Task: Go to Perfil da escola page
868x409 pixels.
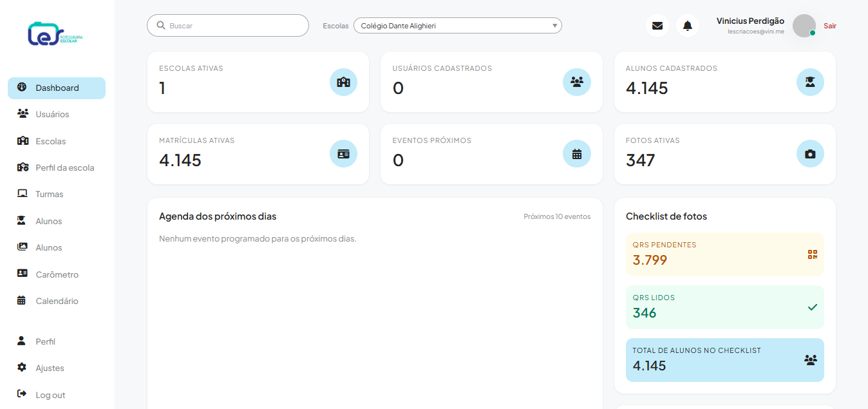Action: 64,168
